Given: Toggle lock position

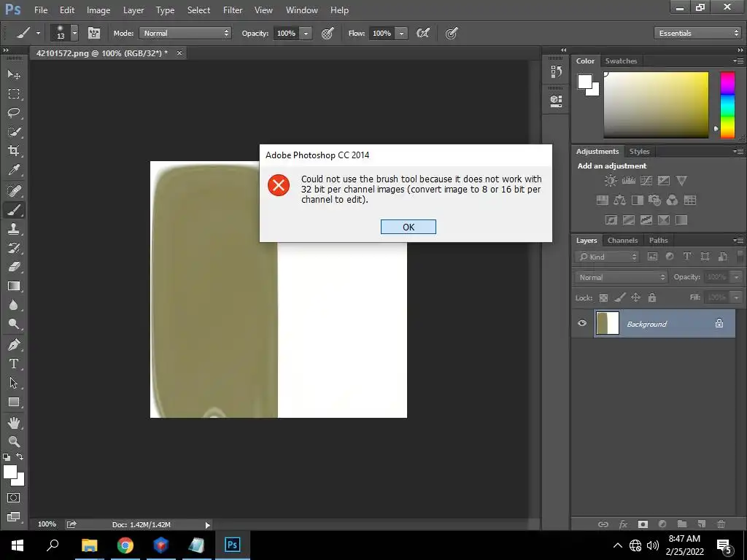Looking at the screenshot, I should coord(635,297).
